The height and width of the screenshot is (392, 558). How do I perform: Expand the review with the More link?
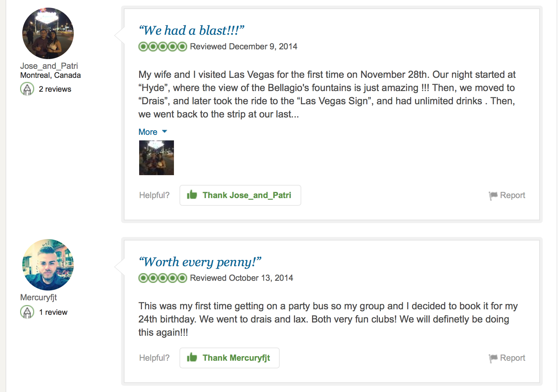(148, 132)
